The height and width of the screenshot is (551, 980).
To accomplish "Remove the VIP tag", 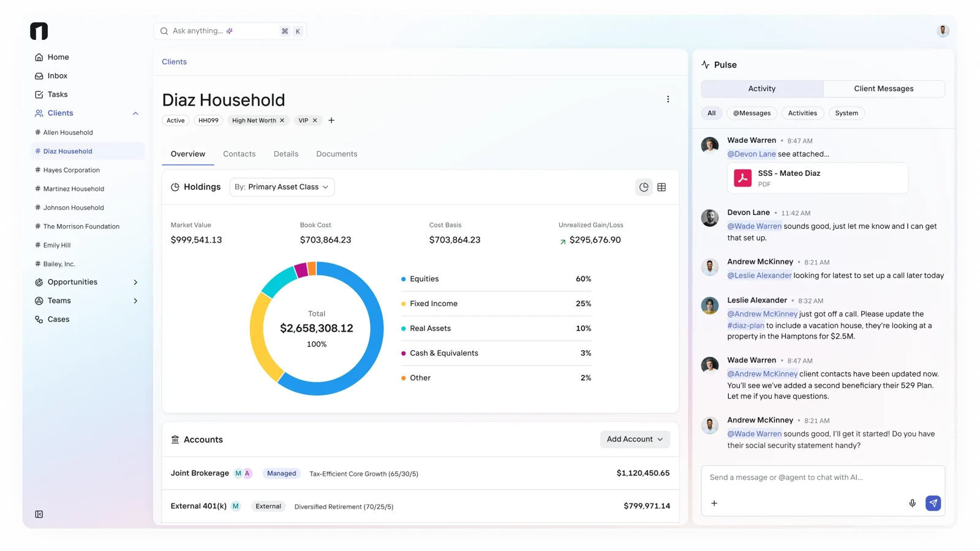I will [x=315, y=121].
